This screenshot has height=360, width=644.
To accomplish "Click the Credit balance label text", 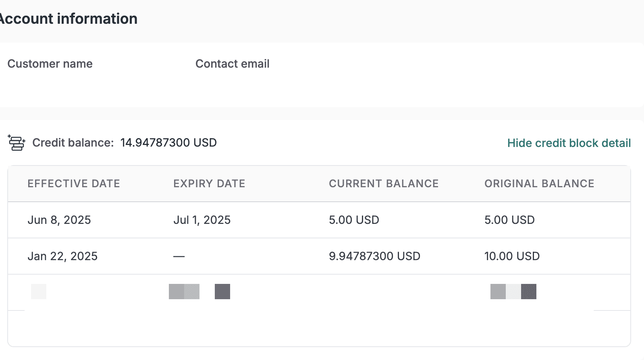I will point(73,143).
